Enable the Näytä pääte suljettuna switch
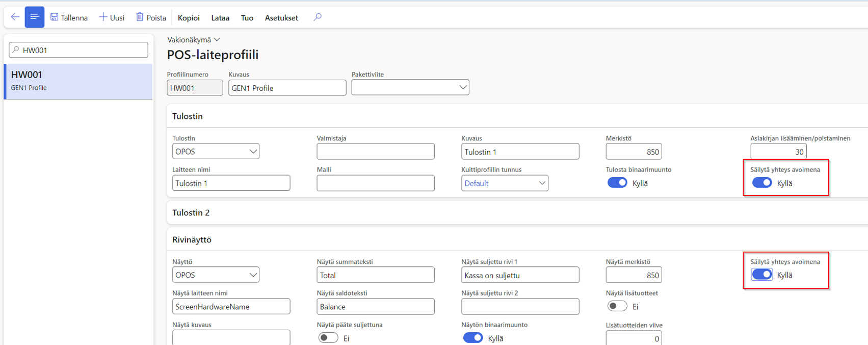 (328, 338)
